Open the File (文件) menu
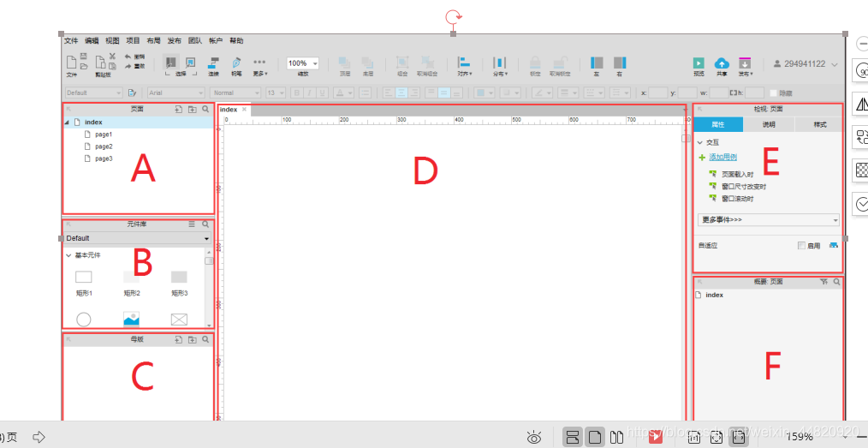This screenshot has width=868, height=448. point(71,41)
